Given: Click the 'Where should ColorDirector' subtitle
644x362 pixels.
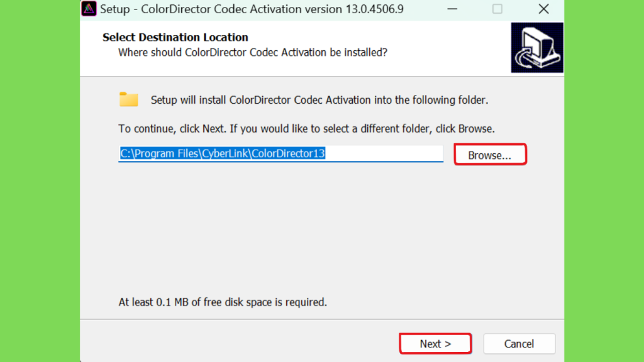Looking at the screenshot, I should pos(253,53).
